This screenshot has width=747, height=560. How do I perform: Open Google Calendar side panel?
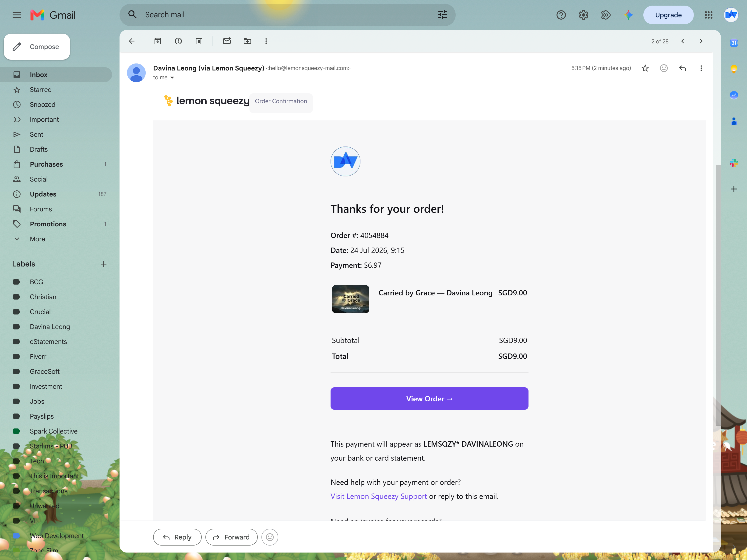(734, 43)
